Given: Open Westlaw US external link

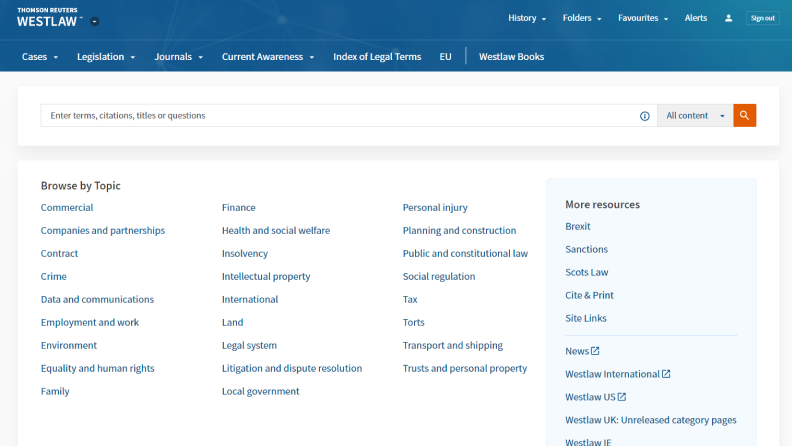Looking at the screenshot, I should pos(596,397).
